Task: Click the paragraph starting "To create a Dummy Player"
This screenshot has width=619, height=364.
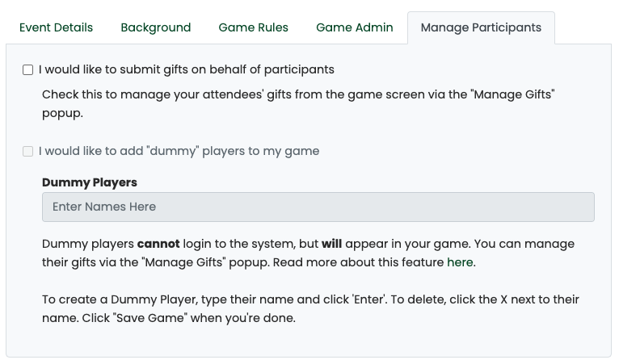Action: [x=310, y=309]
